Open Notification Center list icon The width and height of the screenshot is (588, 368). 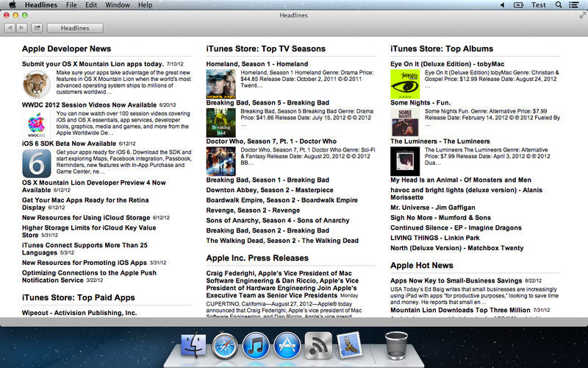coord(573,5)
